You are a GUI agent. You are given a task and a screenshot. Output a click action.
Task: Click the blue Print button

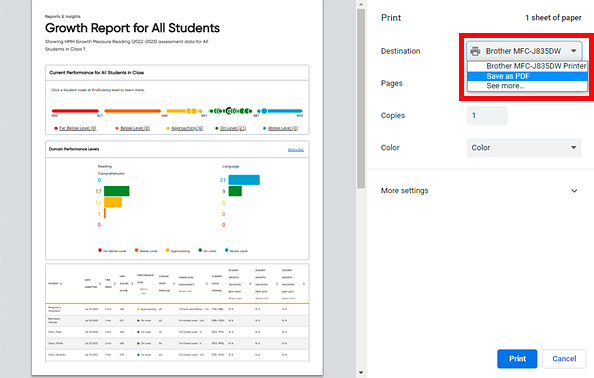[517, 359]
